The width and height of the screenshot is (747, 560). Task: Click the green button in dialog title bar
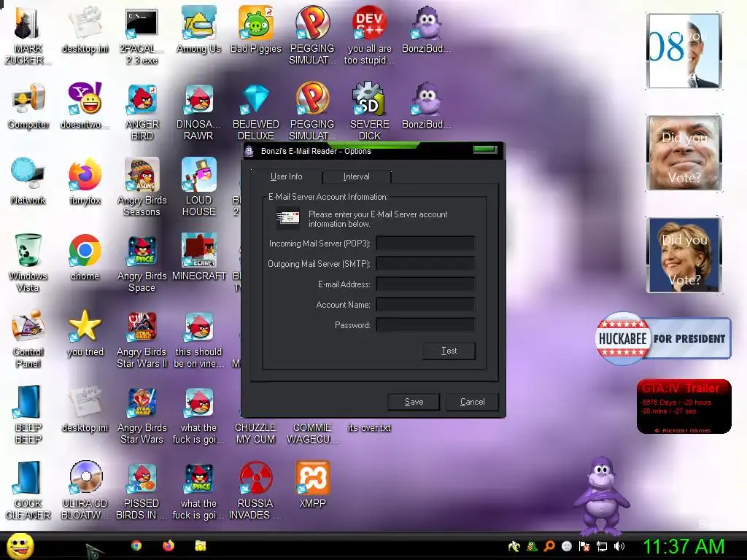485,150
